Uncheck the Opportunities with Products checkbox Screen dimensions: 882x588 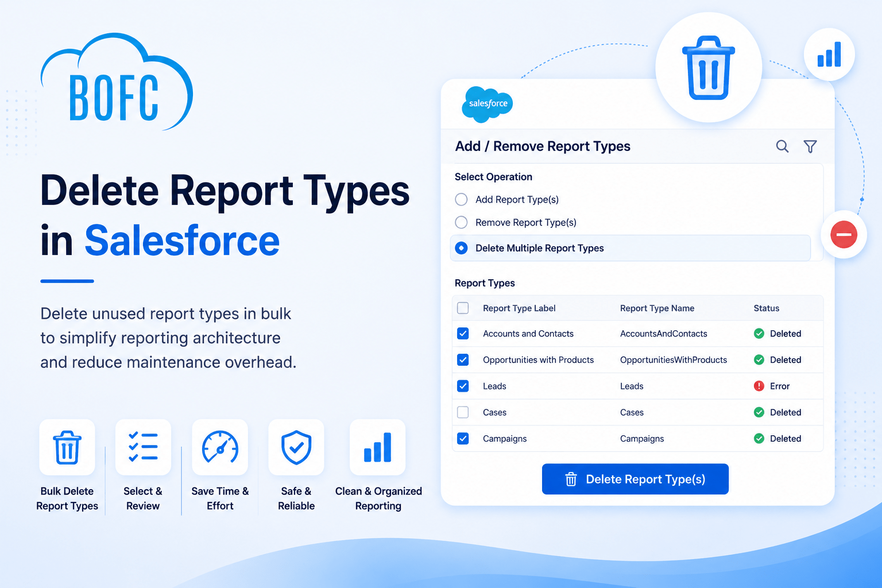coord(463,360)
